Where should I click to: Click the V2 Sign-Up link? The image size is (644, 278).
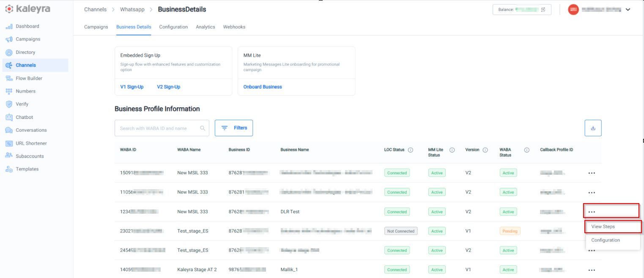[169, 87]
